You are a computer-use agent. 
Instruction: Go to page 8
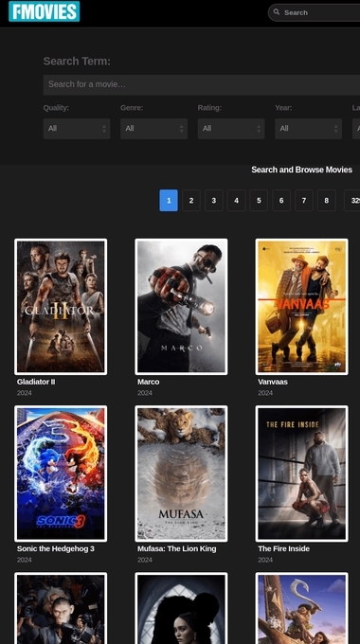click(327, 201)
